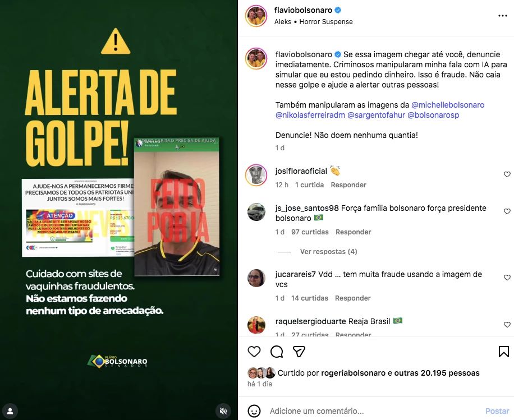Screen dimensions: 514x420
Task: Open the @michellebolsonaro mention link
Action: [448, 105]
